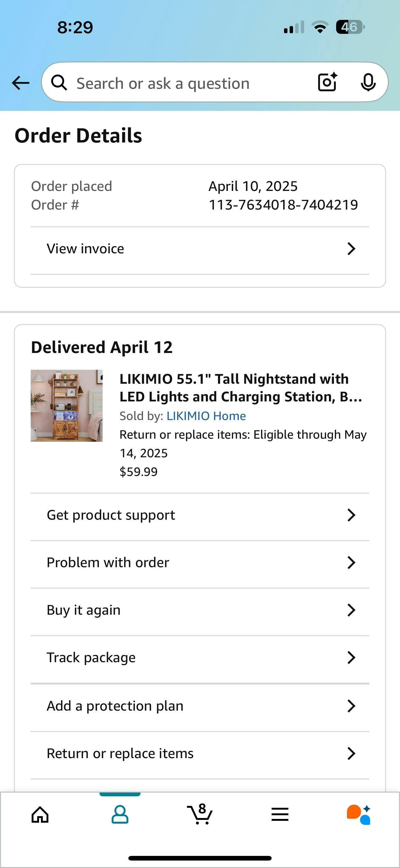The width and height of the screenshot is (400, 868).
Task: Select Problem with order option
Action: (108, 563)
